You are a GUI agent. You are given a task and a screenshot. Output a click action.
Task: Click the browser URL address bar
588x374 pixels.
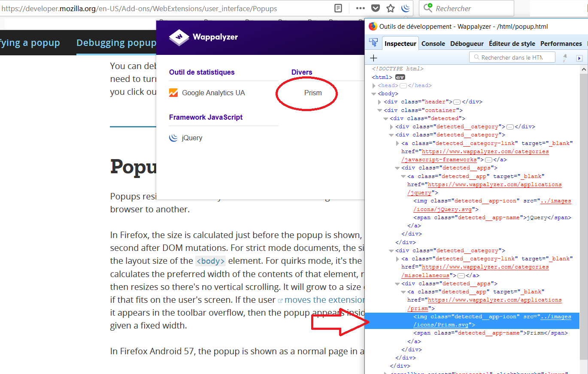[x=165, y=8]
